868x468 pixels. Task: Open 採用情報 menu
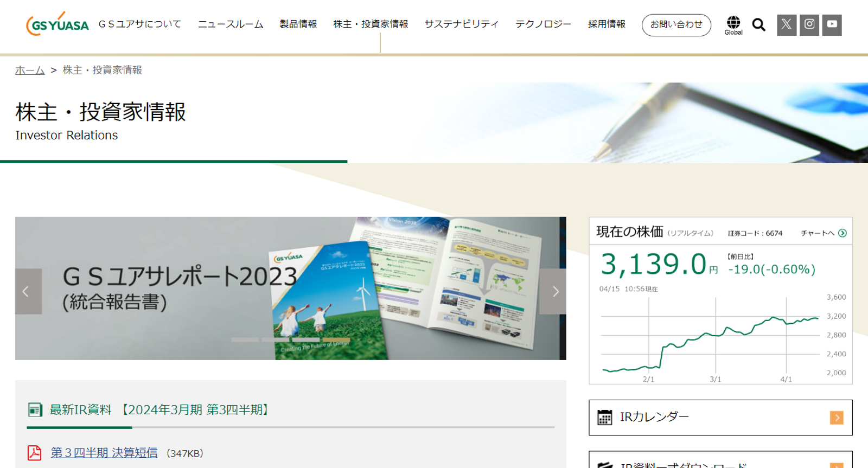(x=607, y=24)
